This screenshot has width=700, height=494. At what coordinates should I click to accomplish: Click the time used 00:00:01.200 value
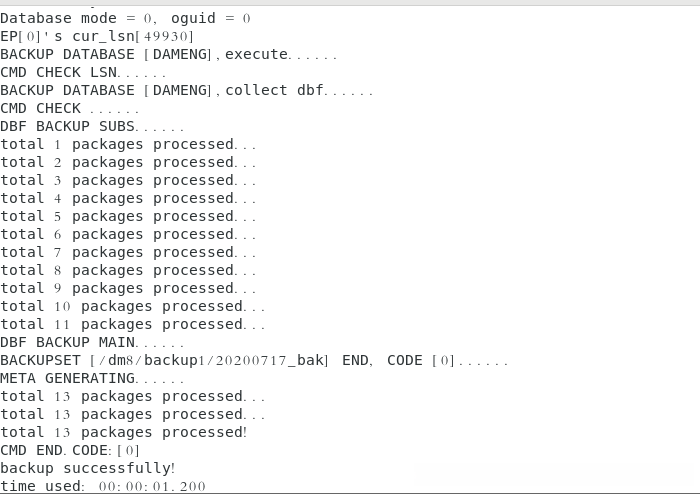click(152, 486)
